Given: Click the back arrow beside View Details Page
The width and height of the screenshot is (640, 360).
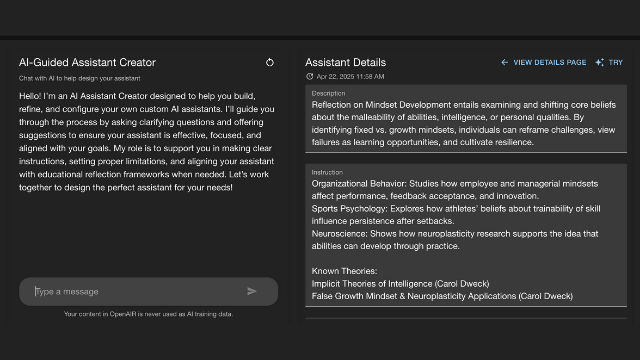Looking at the screenshot, I should [504, 62].
